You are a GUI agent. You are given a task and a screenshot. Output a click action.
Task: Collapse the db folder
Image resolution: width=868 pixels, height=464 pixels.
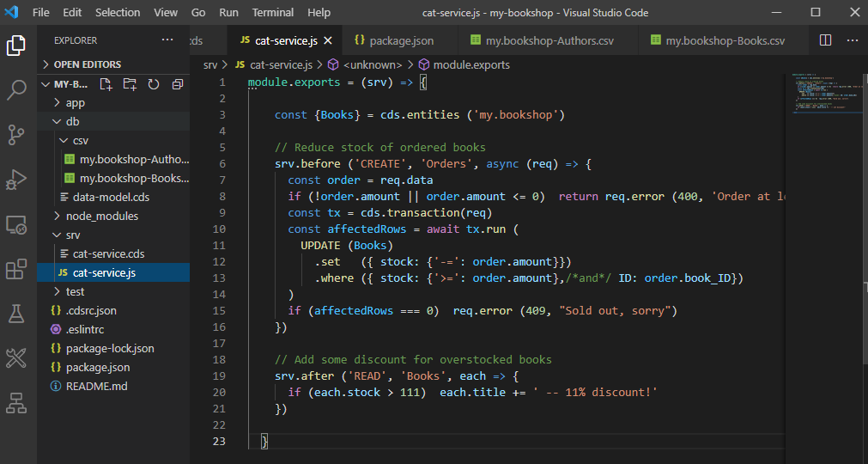click(x=72, y=122)
